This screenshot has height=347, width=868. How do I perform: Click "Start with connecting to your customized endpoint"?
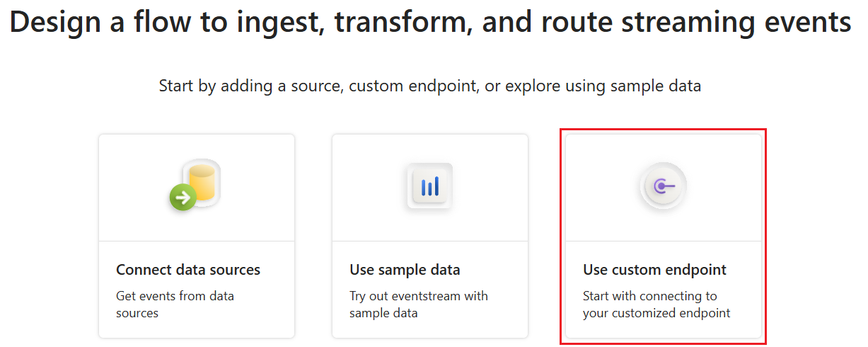[656, 304]
